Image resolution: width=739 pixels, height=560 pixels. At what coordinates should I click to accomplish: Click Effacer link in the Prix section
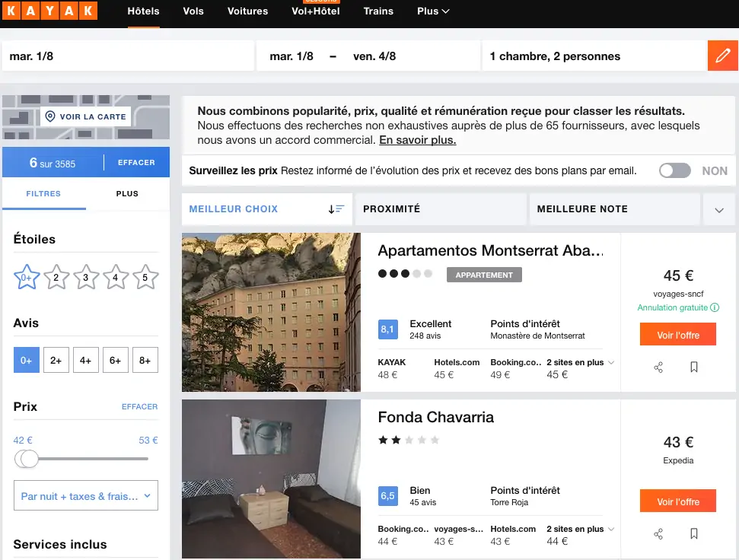(139, 406)
